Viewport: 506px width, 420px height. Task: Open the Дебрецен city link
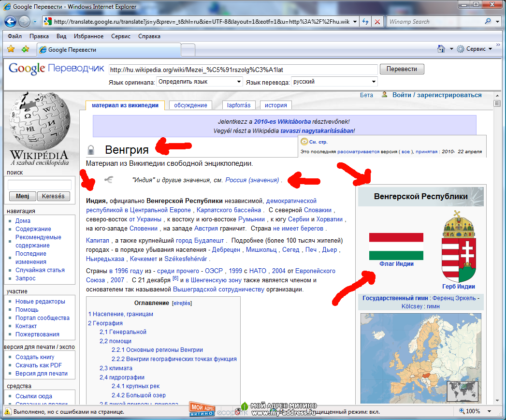point(226,249)
